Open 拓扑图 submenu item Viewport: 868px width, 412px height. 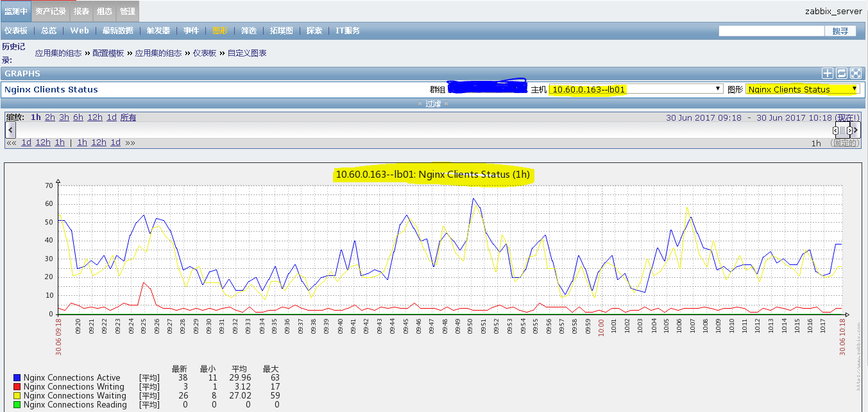tap(282, 31)
